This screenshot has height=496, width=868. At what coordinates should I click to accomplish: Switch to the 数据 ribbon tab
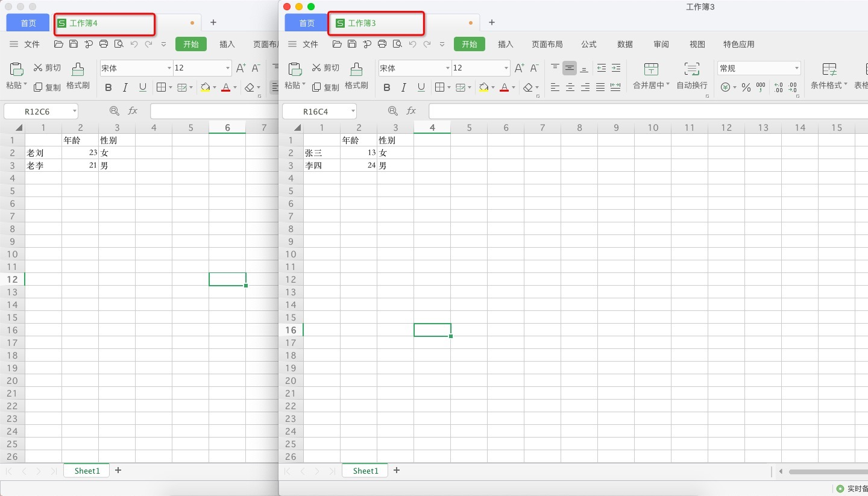(624, 44)
